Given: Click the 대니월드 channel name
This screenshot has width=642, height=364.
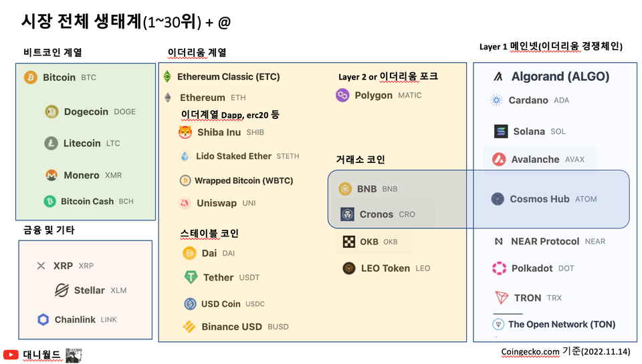Looking at the screenshot, I should [x=42, y=355].
